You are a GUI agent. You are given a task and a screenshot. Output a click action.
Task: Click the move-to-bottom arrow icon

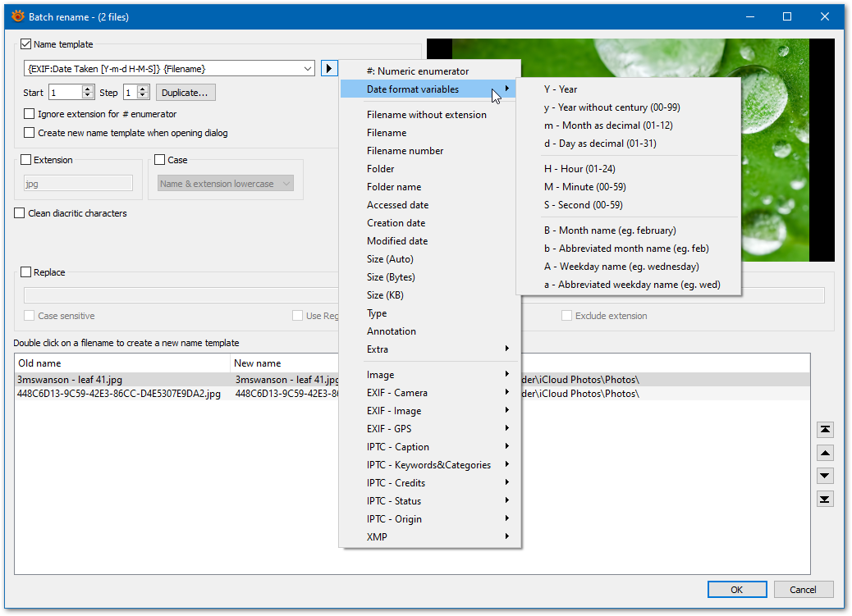826,499
